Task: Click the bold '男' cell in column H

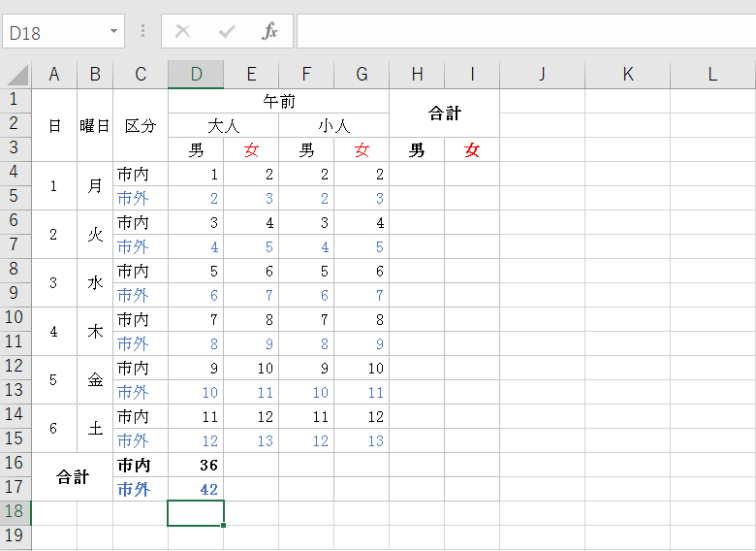Action: coord(417,149)
